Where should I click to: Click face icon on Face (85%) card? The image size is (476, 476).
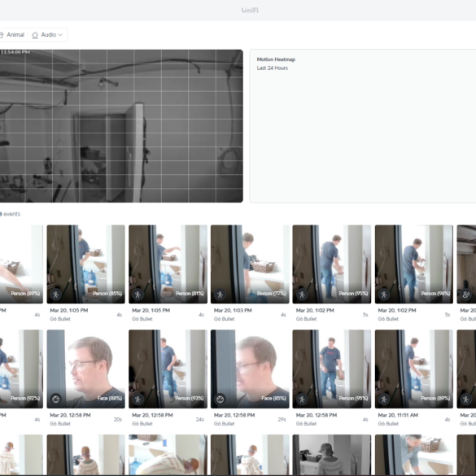pos(220,399)
